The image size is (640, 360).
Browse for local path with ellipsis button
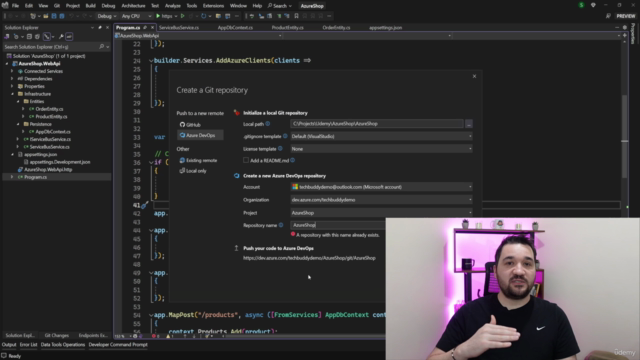[469, 124]
